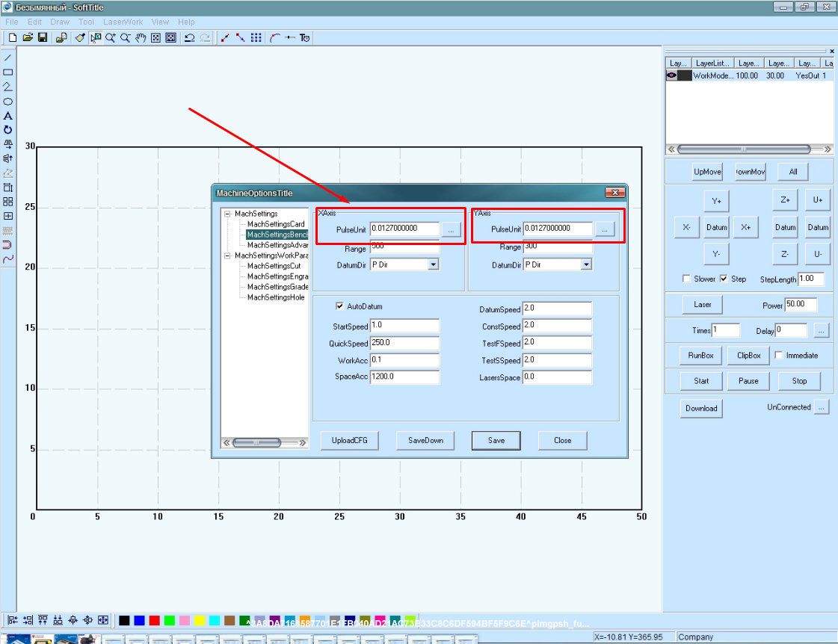Viewport: 838px width, 644px height.
Task: Open the YAxis DatumDir dropdown
Action: click(x=586, y=264)
